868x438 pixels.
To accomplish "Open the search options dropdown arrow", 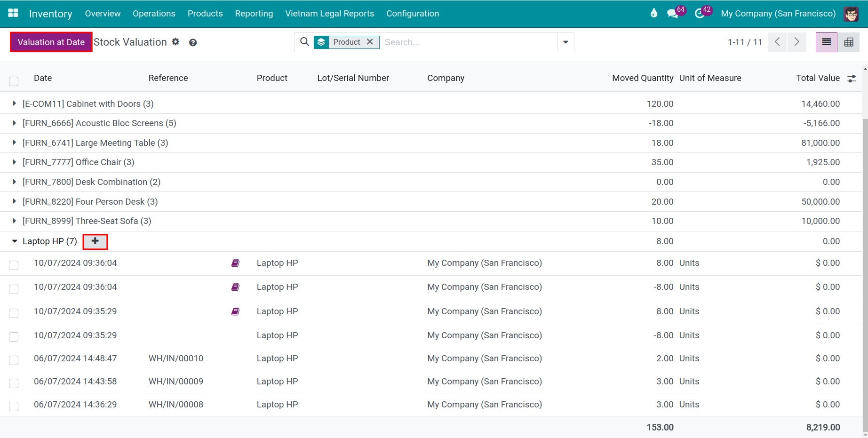I will 565,42.
